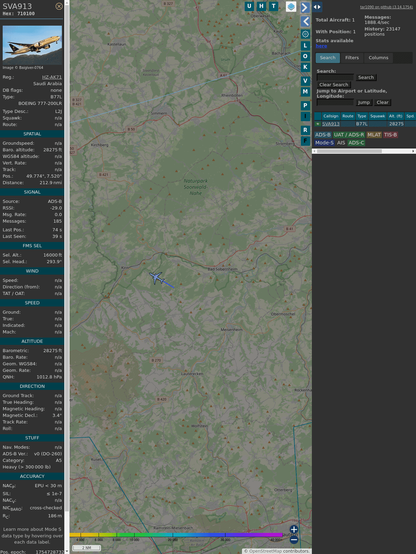Image resolution: width=416 pixels, height=554 pixels.
Task: Toggle the F map button
Action: tap(305, 141)
